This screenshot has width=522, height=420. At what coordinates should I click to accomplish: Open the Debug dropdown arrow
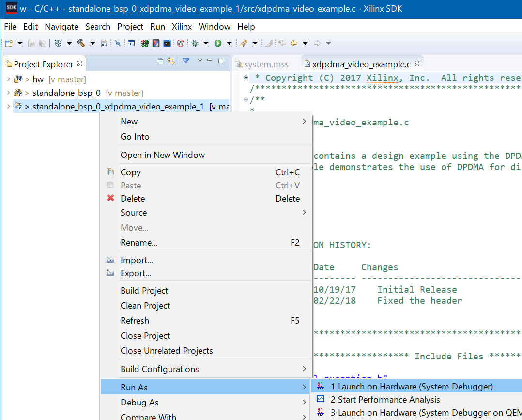tap(206, 43)
